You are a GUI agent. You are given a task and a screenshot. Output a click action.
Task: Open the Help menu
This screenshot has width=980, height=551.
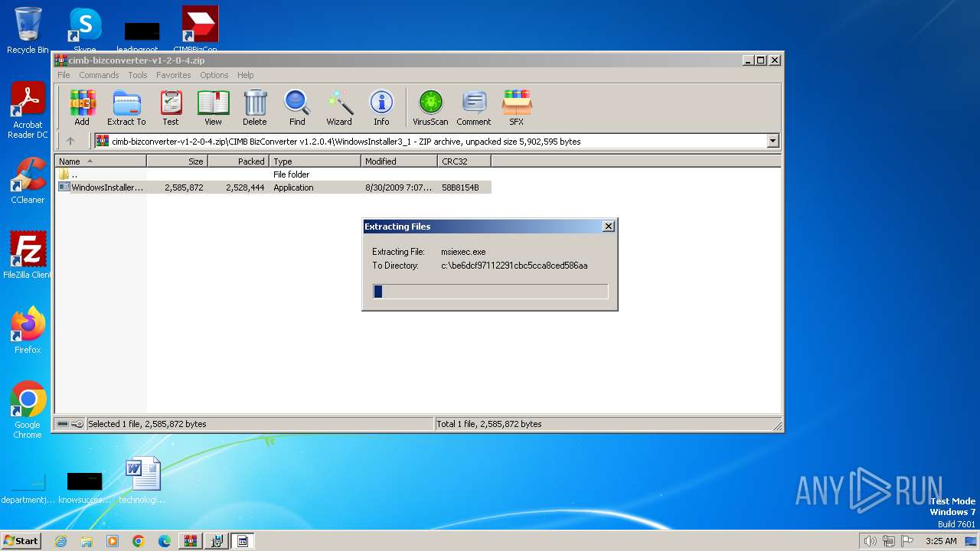click(246, 75)
